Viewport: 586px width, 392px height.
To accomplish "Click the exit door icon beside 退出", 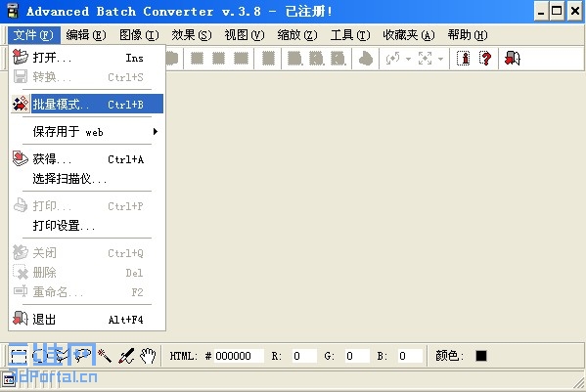I will [21, 318].
